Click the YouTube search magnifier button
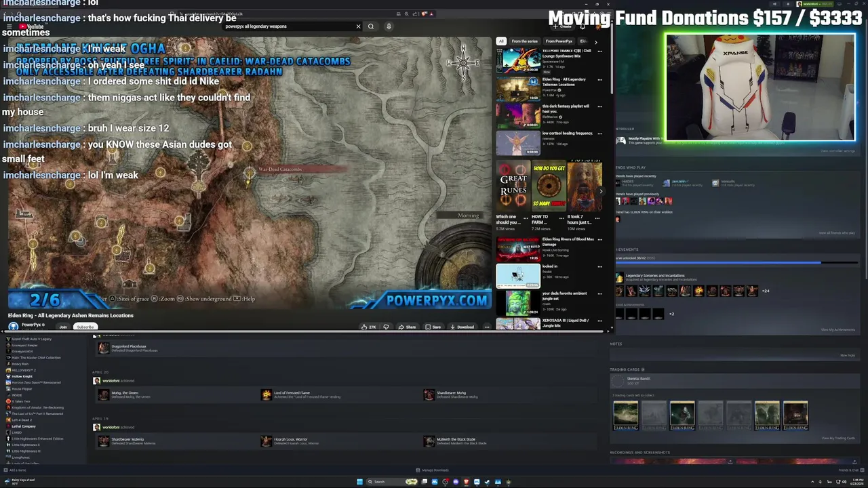The width and height of the screenshot is (868, 488). (371, 26)
